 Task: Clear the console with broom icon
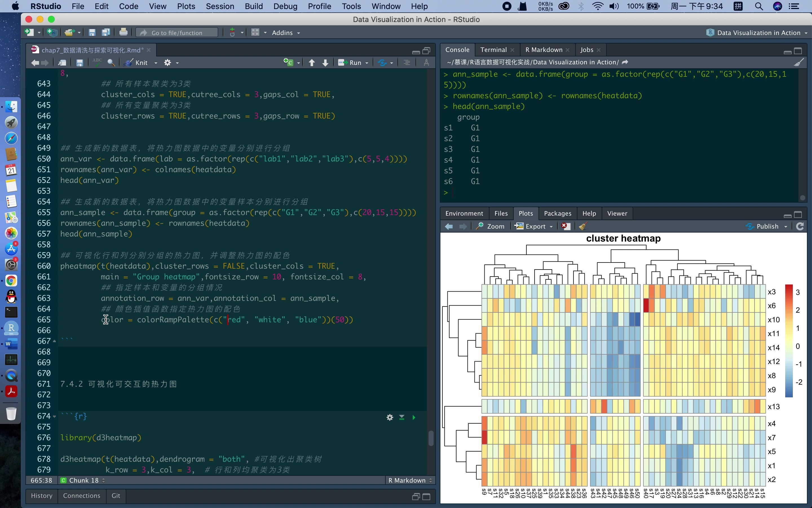[x=799, y=62]
